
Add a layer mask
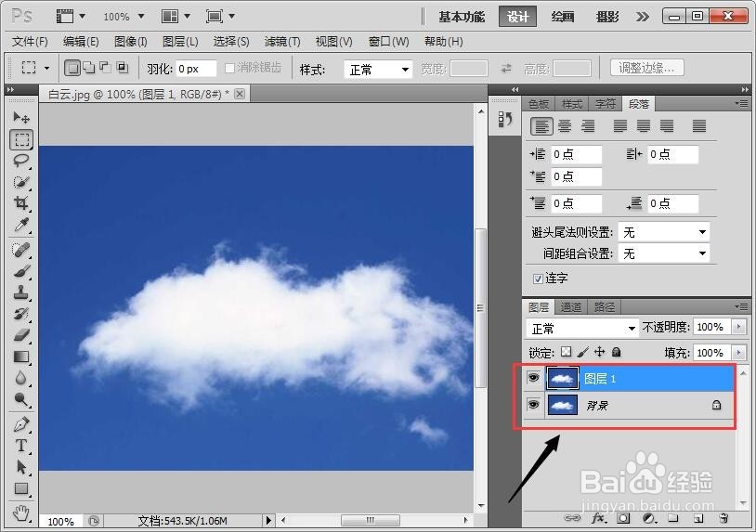pos(623,518)
